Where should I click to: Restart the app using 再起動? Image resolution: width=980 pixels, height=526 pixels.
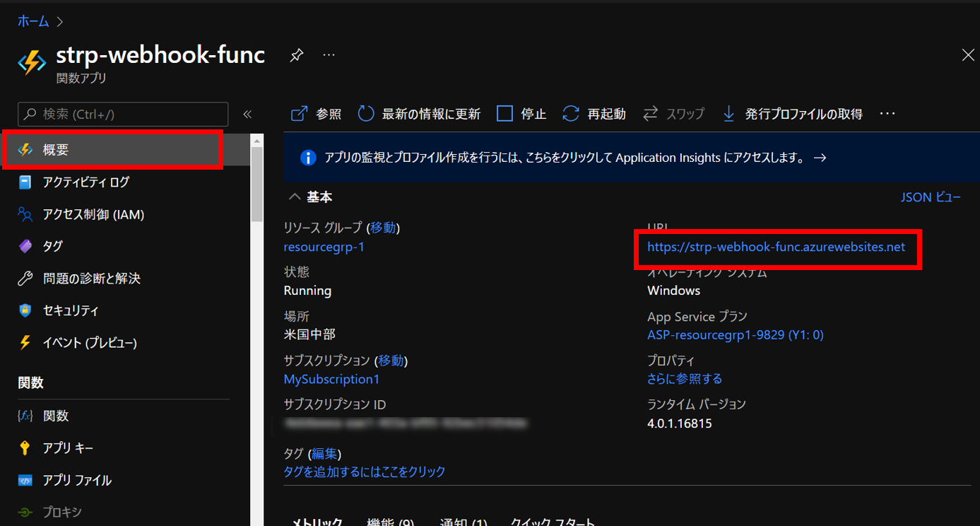tap(594, 113)
